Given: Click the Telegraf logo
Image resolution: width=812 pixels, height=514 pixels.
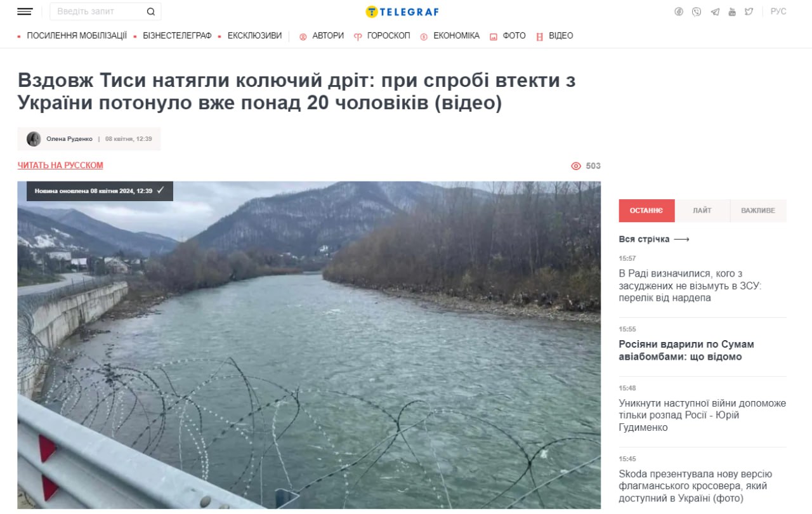Looking at the screenshot, I should point(402,11).
